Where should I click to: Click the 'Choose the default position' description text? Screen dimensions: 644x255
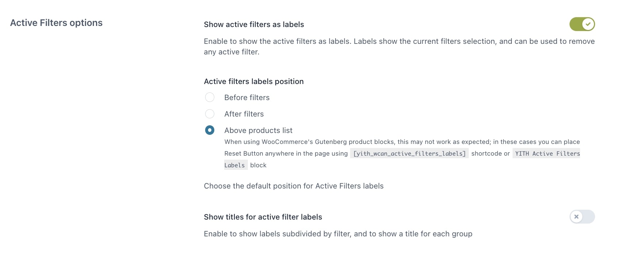click(x=294, y=186)
